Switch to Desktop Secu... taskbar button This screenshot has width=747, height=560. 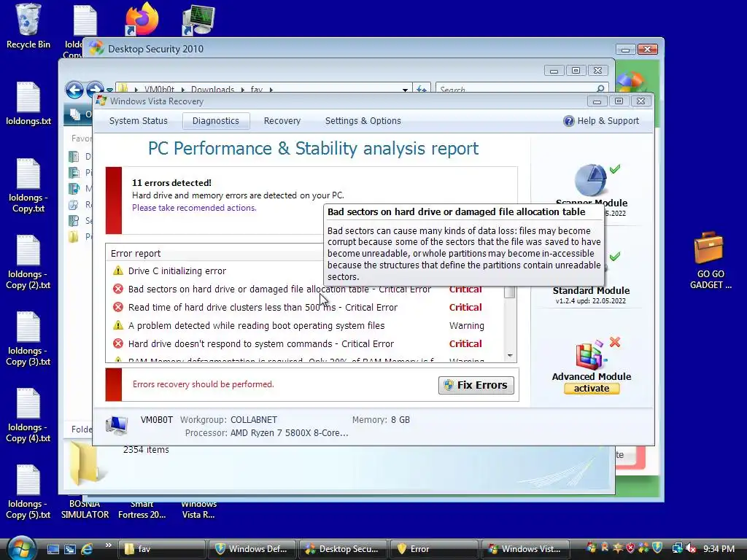tap(343, 549)
